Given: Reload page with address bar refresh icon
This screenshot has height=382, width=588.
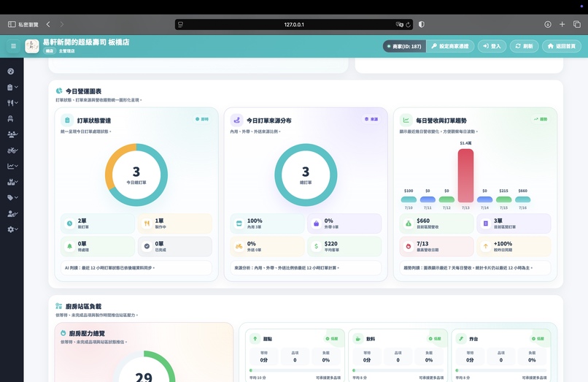Looking at the screenshot, I should pyautogui.click(x=408, y=24).
